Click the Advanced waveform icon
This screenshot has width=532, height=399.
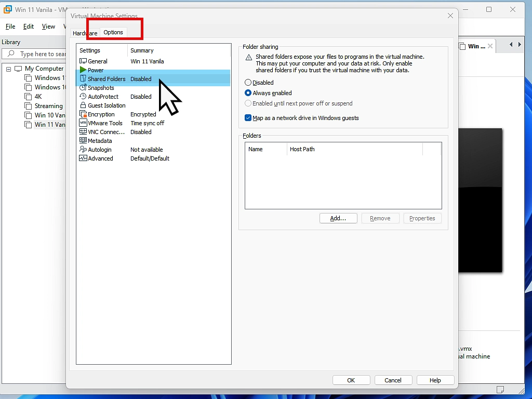click(x=83, y=158)
